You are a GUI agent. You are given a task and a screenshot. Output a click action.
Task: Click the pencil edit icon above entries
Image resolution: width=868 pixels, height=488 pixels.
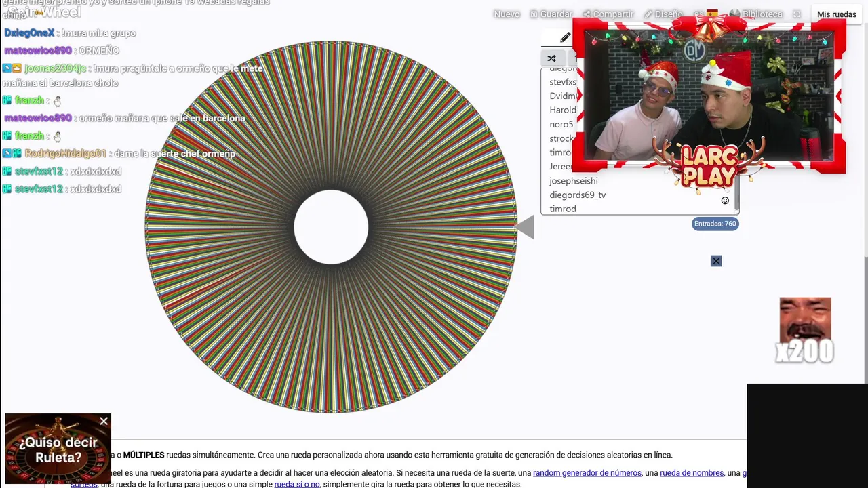565,38
